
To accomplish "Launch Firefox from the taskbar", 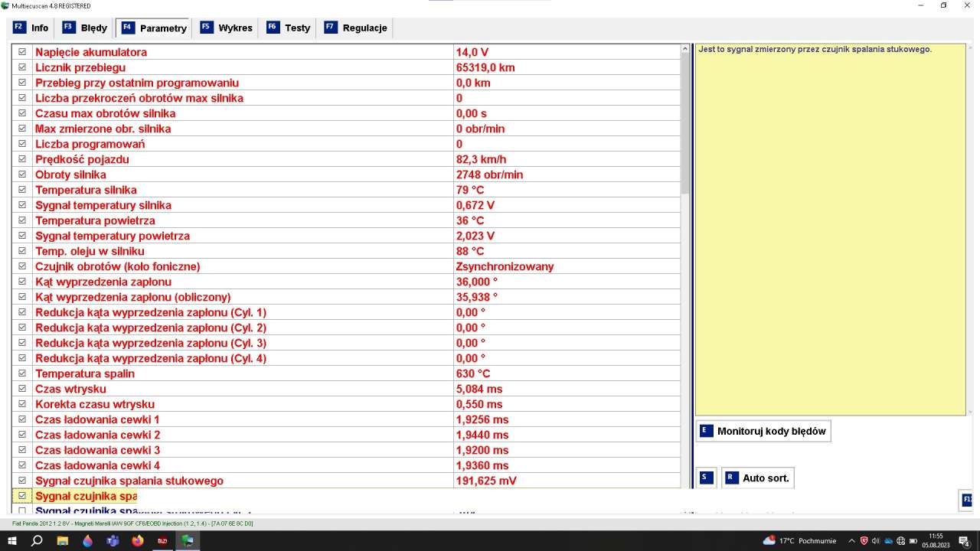I will [138, 540].
